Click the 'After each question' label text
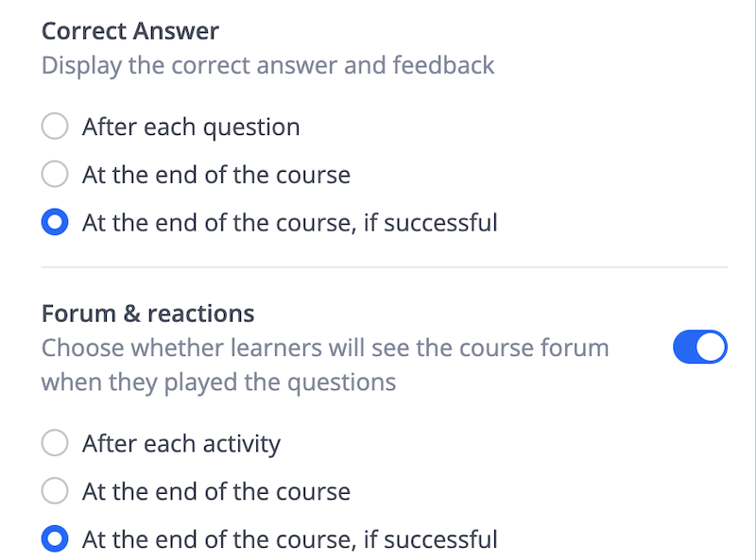Viewport: 756px width, 560px height. pyautogui.click(x=191, y=127)
